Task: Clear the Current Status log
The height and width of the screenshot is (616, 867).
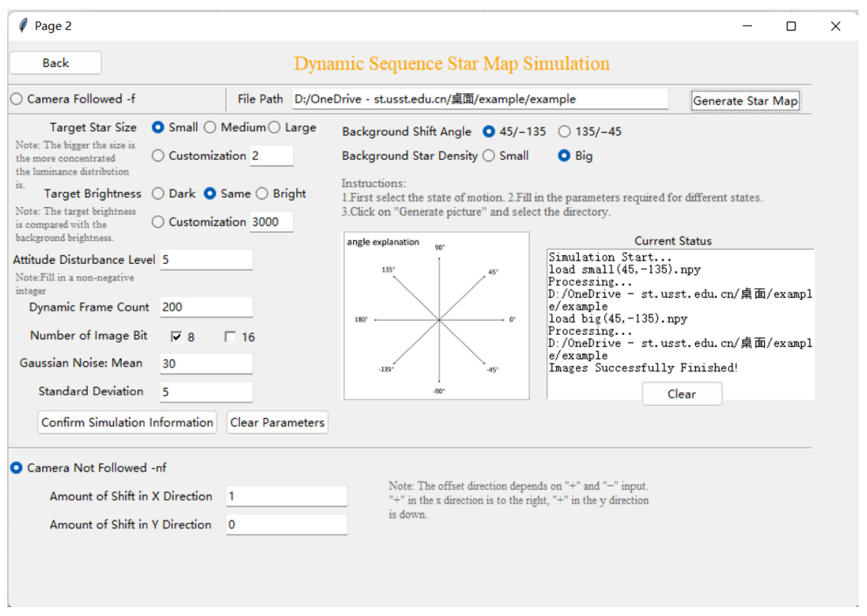Action: click(x=682, y=394)
